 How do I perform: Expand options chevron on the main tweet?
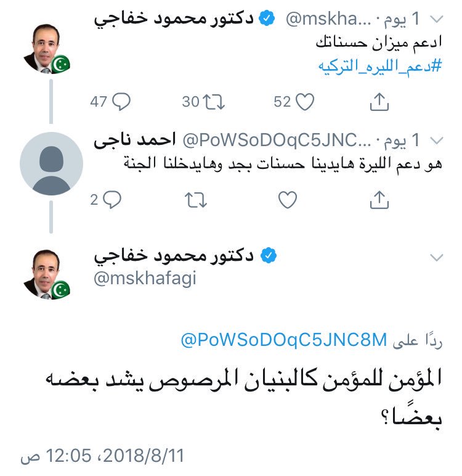coord(437,258)
